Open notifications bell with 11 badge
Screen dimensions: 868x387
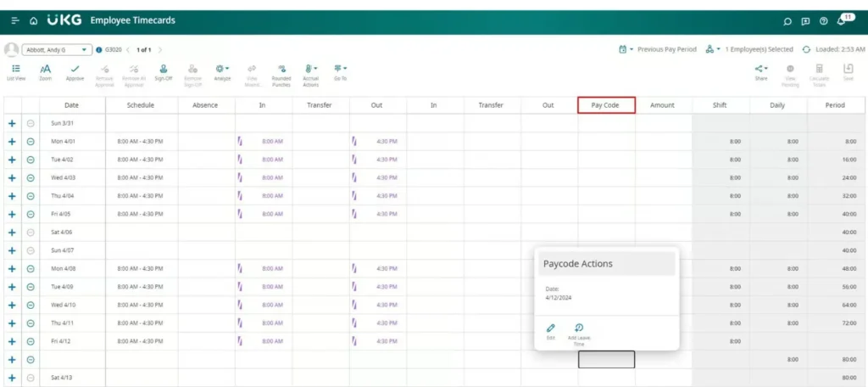tap(842, 21)
